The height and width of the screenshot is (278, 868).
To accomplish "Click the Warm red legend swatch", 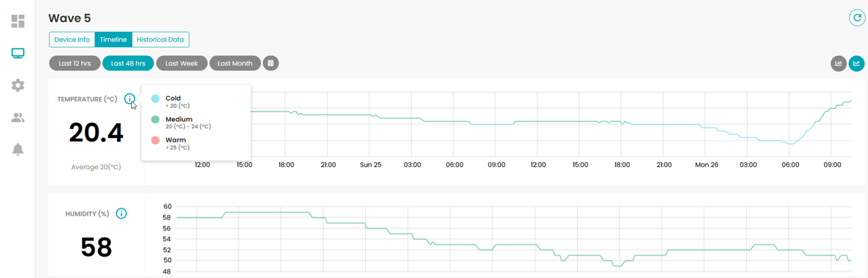I will click(155, 141).
